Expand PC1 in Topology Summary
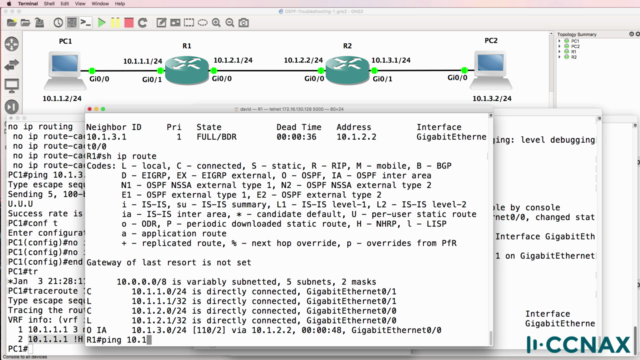The height and width of the screenshot is (360, 640). pos(559,41)
